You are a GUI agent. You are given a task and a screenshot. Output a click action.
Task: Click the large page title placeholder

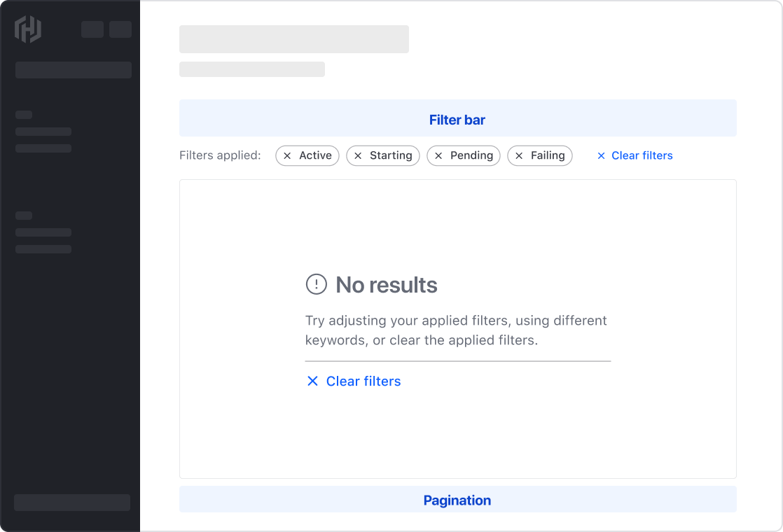point(294,39)
